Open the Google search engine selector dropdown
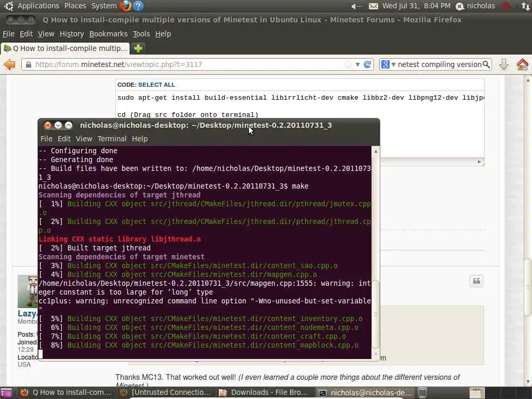 coord(388,64)
